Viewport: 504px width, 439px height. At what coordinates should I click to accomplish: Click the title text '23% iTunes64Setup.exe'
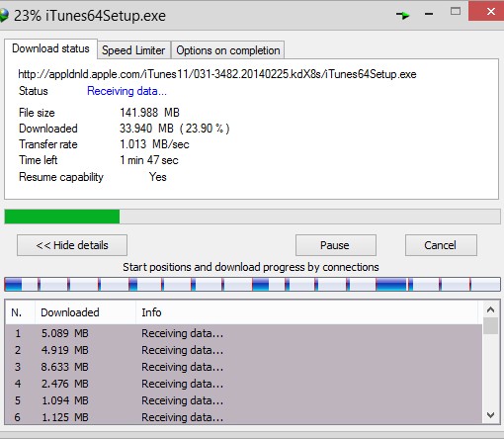pos(90,16)
